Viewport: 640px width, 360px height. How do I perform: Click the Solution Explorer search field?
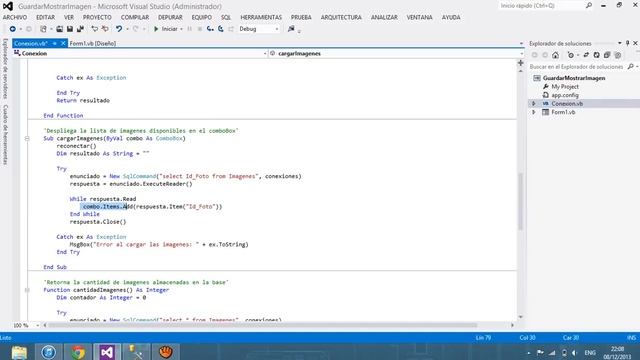tap(577, 67)
